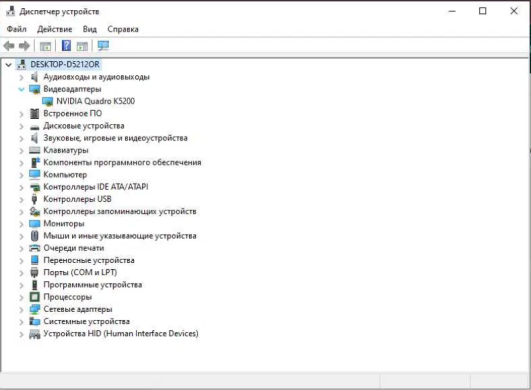Select the Системные устройства row text

coord(86,321)
